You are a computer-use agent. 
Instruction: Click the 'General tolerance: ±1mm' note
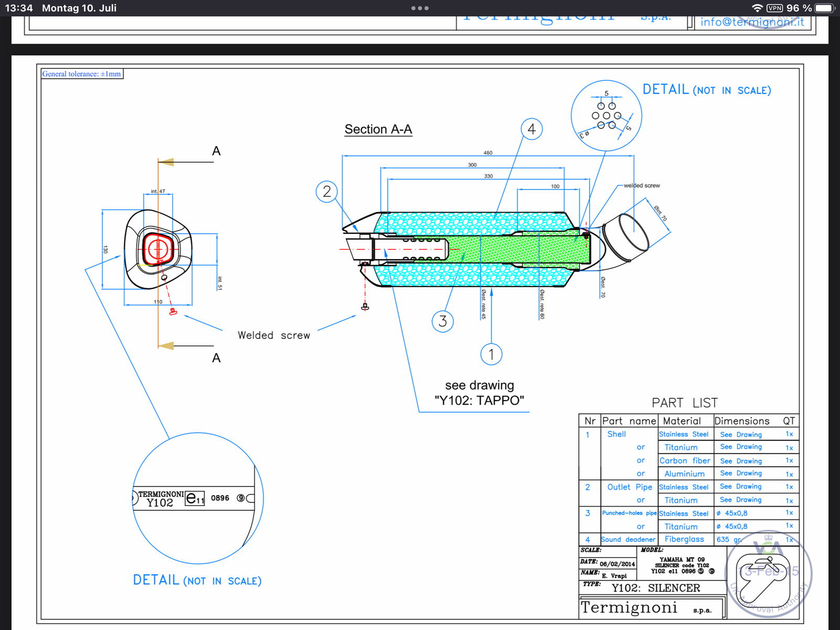point(82,74)
